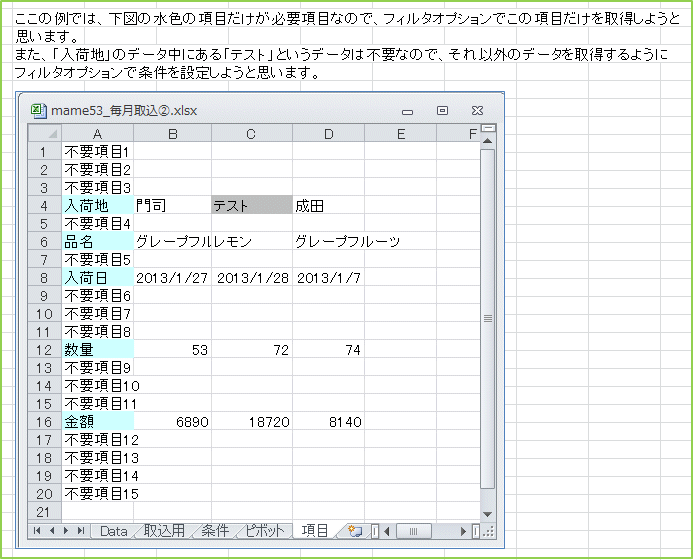Click the Excel file icon in the title bar

(x=39, y=110)
